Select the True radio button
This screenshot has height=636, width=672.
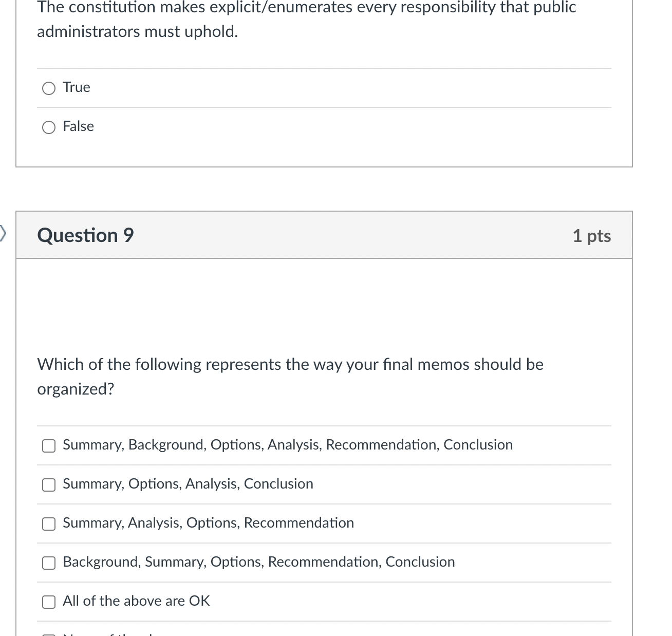click(48, 88)
